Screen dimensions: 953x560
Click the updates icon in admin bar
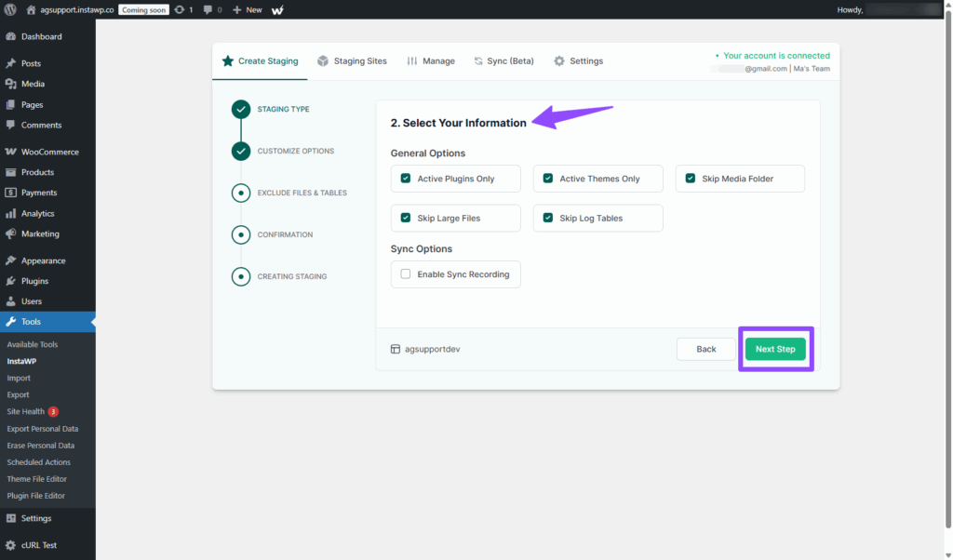tap(180, 9)
